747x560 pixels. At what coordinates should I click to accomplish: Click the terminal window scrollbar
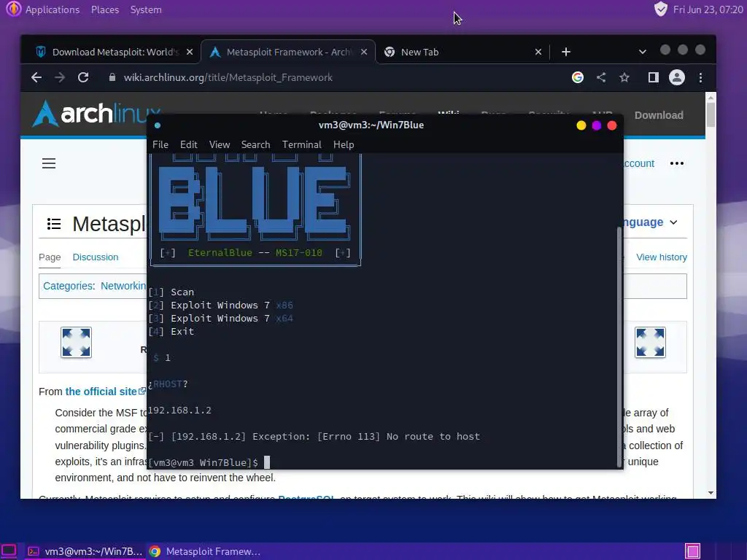coord(619,346)
